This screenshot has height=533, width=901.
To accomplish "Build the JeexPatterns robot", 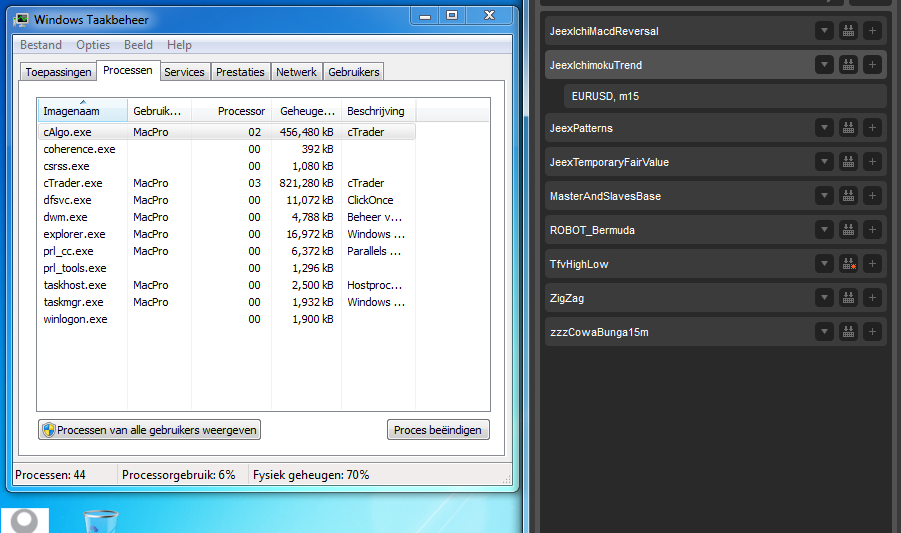I will 848,128.
